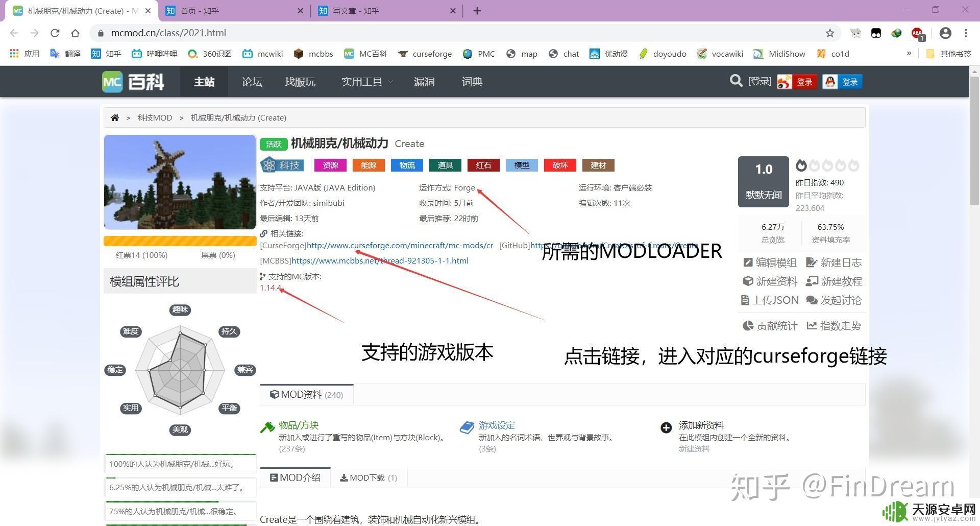The width and height of the screenshot is (980, 526).
Task: Click 科技MOD in the breadcrumb
Action: (155, 117)
